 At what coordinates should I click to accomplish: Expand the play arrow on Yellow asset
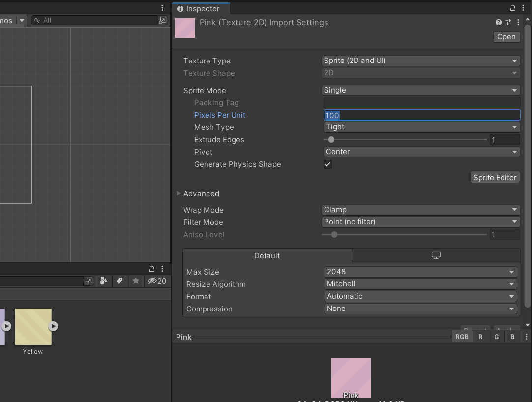point(53,326)
